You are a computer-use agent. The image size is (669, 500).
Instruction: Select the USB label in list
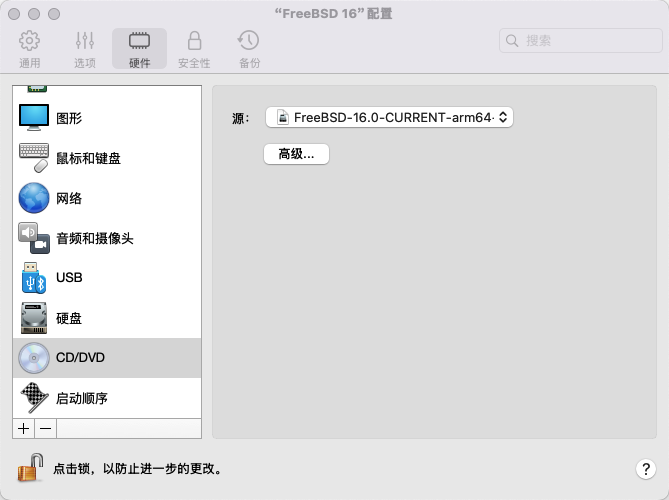tap(69, 278)
